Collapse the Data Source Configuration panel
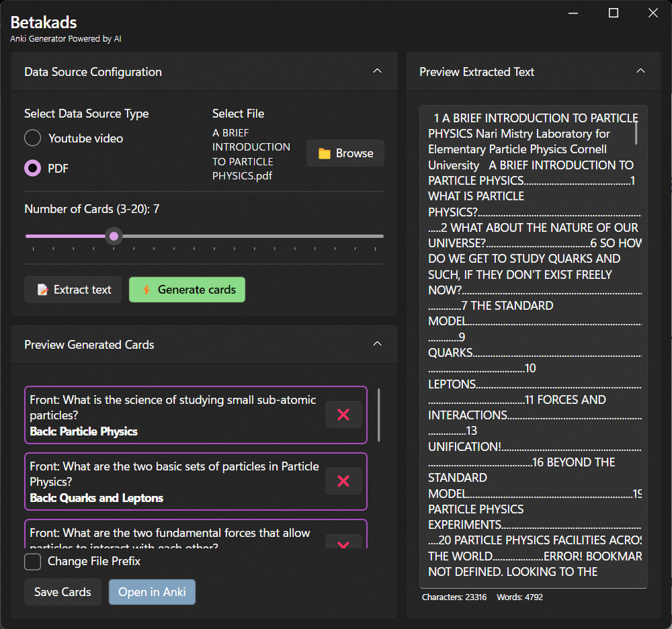The image size is (672, 629). 377,71
